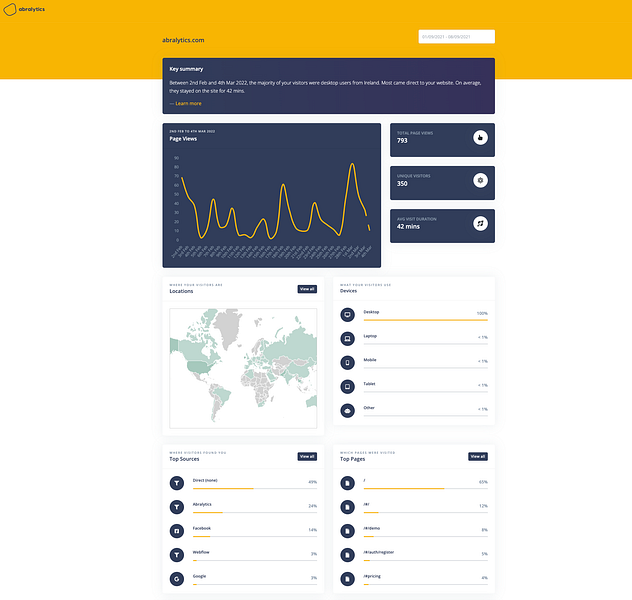Click the 793 total page views value
Viewport: 632px width, 600px height.
tap(402, 141)
